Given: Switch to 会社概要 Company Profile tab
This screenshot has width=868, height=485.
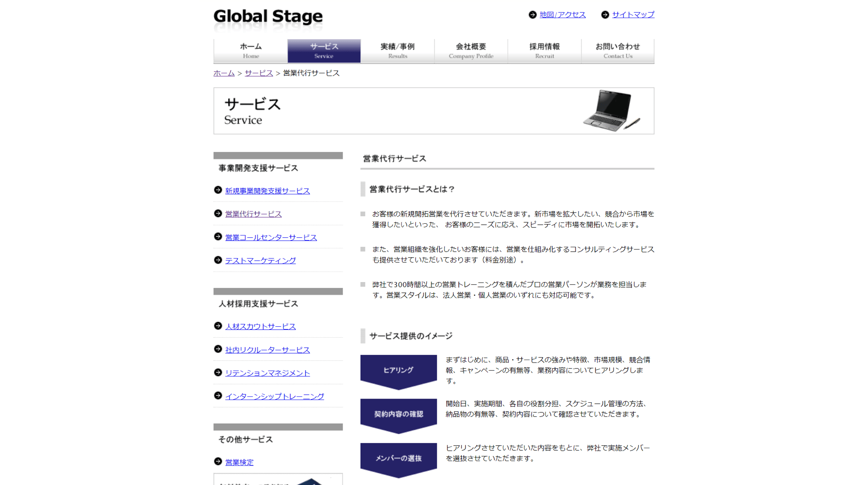Looking at the screenshot, I should pyautogui.click(x=471, y=51).
